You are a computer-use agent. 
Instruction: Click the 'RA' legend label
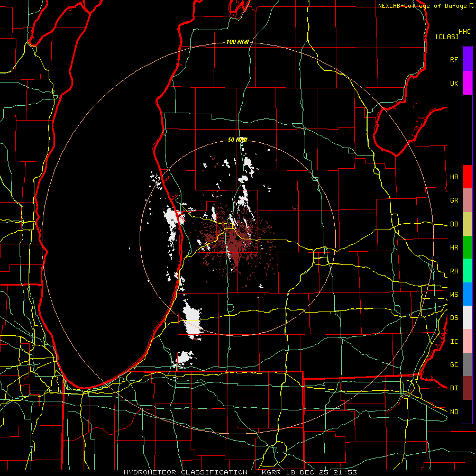pos(454,271)
